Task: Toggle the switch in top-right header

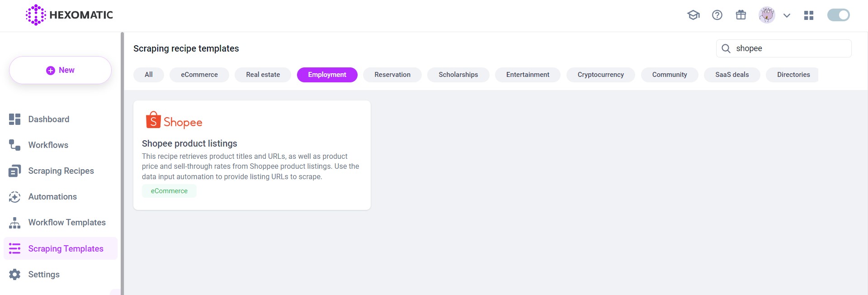Action: (x=838, y=15)
